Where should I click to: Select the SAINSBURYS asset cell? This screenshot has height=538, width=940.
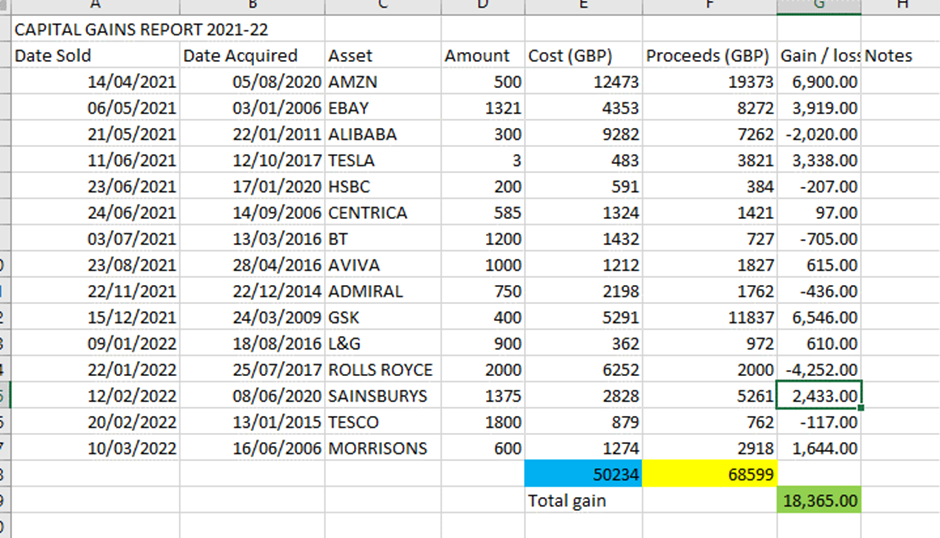(x=383, y=396)
